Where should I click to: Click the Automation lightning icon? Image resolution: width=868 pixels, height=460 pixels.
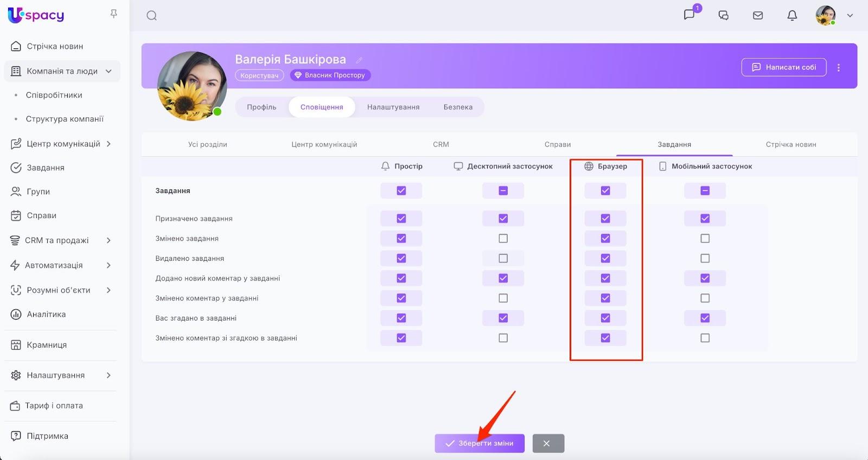coord(15,265)
